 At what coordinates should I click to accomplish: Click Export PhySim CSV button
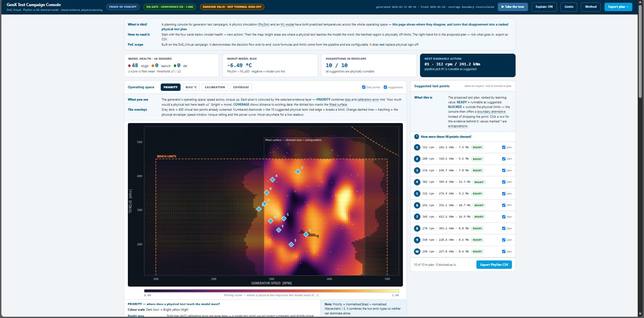(494, 265)
